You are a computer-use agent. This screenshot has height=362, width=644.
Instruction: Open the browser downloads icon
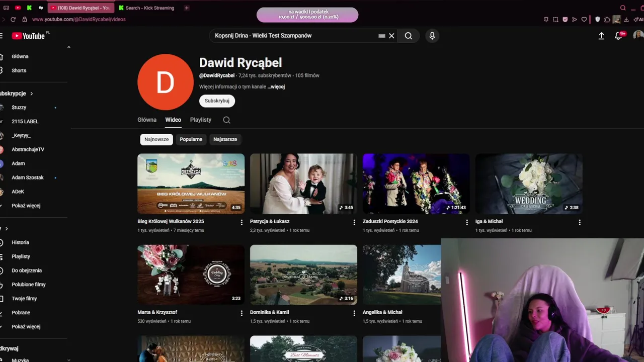point(626,20)
